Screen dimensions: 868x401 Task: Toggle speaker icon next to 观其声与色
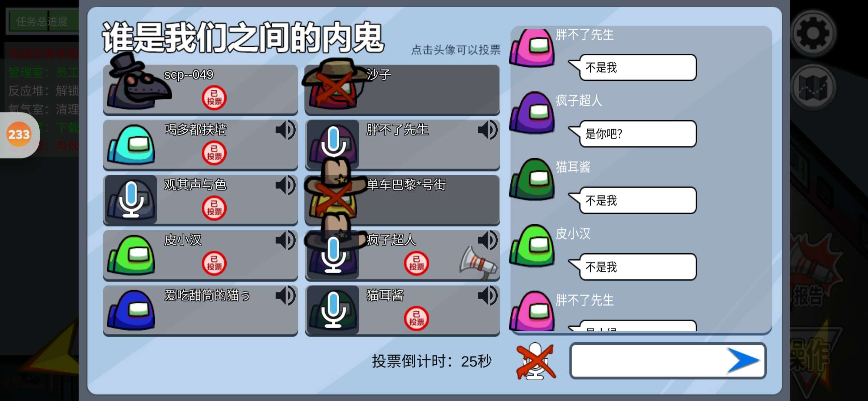coord(285,185)
